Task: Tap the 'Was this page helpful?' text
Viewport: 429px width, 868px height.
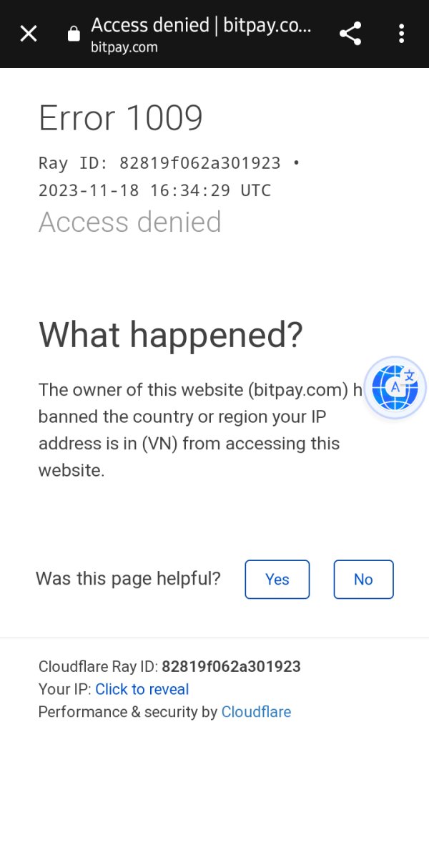Action: (129, 579)
